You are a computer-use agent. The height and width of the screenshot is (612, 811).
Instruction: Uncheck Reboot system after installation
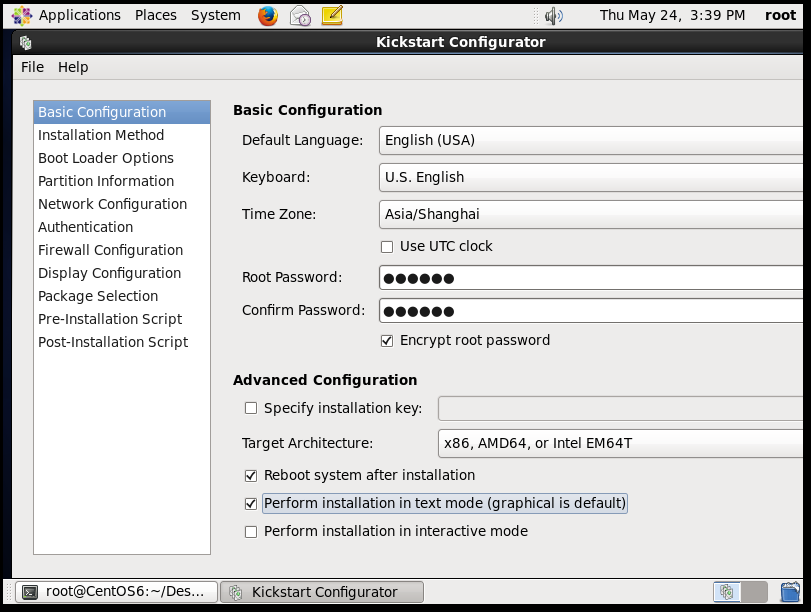251,475
